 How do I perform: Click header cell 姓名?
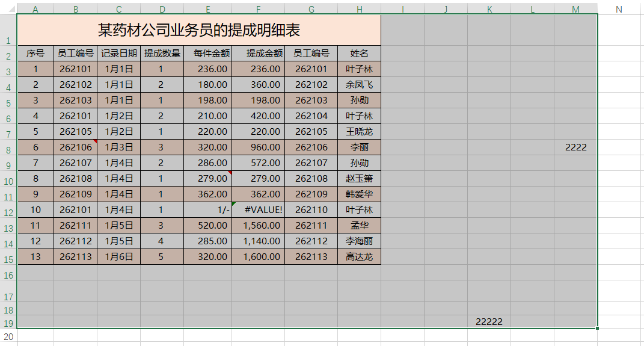[x=360, y=54]
